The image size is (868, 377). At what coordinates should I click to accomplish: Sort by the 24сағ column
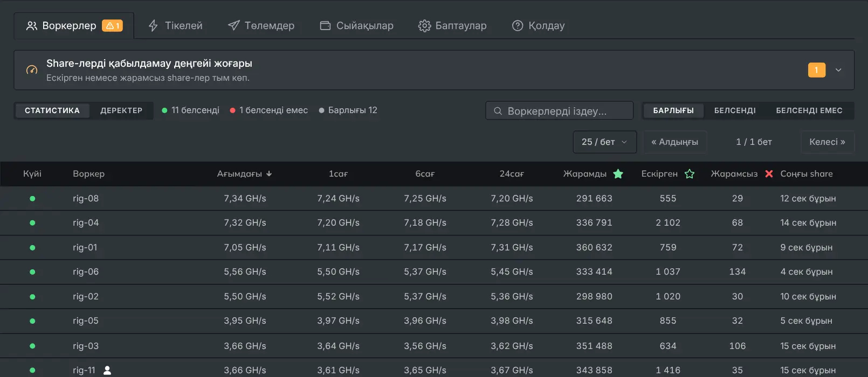coord(512,174)
